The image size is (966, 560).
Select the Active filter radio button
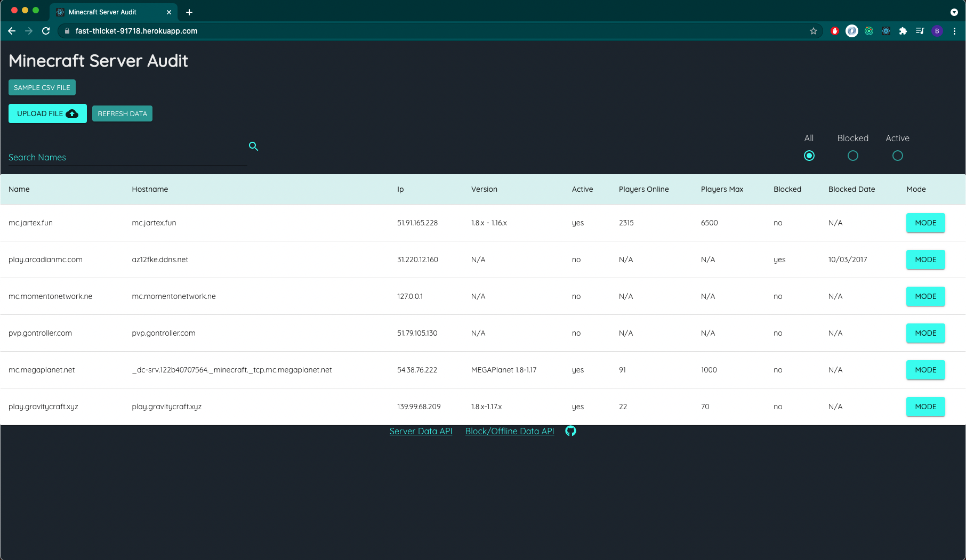898,156
